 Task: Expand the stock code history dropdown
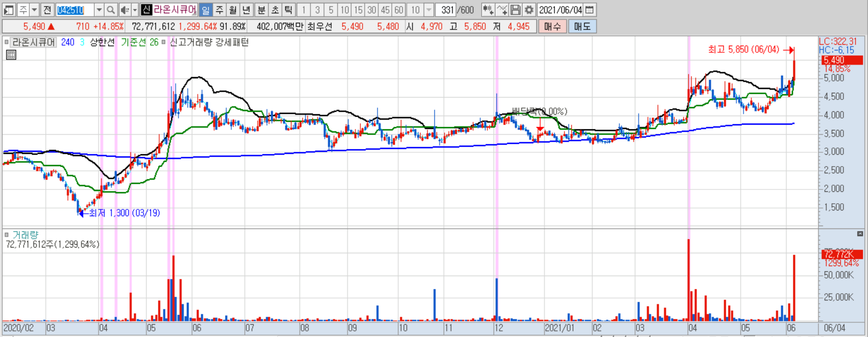[x=99, y=10]
